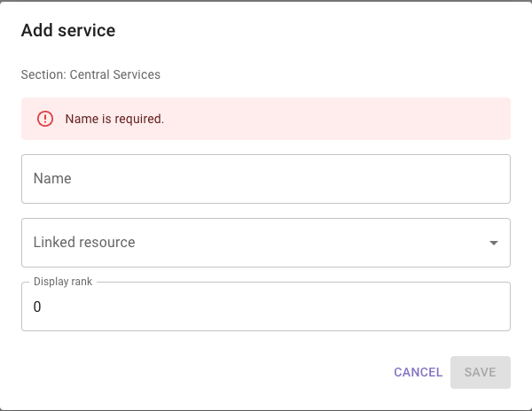Click the 'Add service' dialog title
The image size is (532, 411).
pos(68,30)
